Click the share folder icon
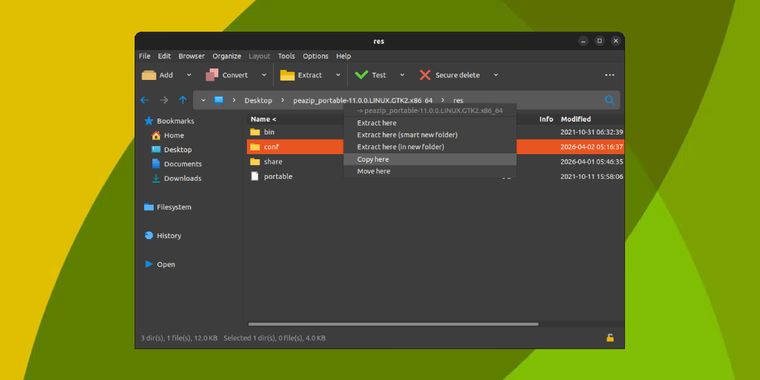Image resolution: width=760 pixels, height=380 pixels. (255, 161)
